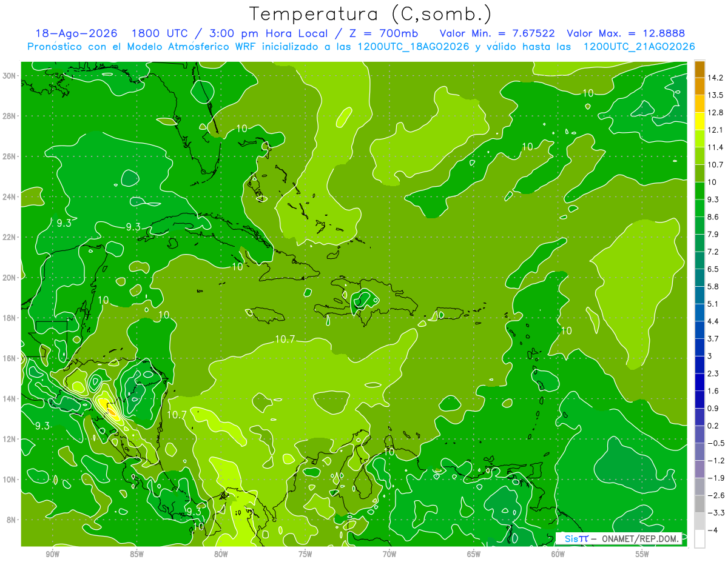Image resolution: width=728 pixels, height=562 pixels.
Task: Click the 3.7 color bar label
Action: [x=713, y=338]
